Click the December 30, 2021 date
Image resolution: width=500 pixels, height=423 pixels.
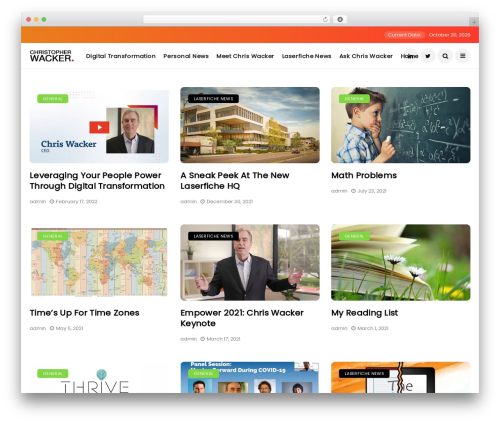pyautogui.click(x=230, y=202)
